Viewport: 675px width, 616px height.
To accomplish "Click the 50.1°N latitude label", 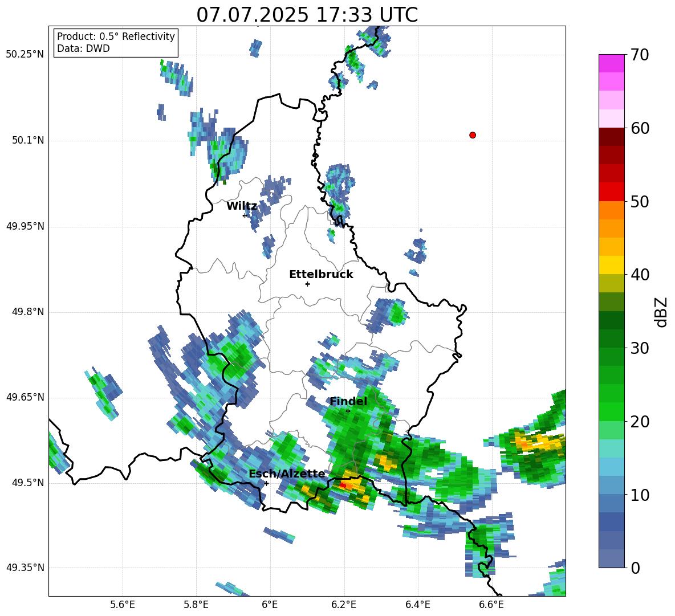I will [29, 141].
